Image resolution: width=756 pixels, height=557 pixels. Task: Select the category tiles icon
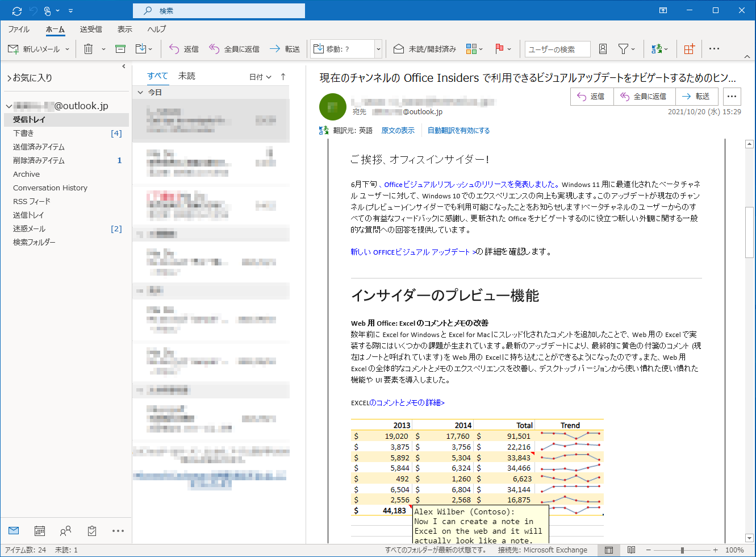(x=472, y=49)
